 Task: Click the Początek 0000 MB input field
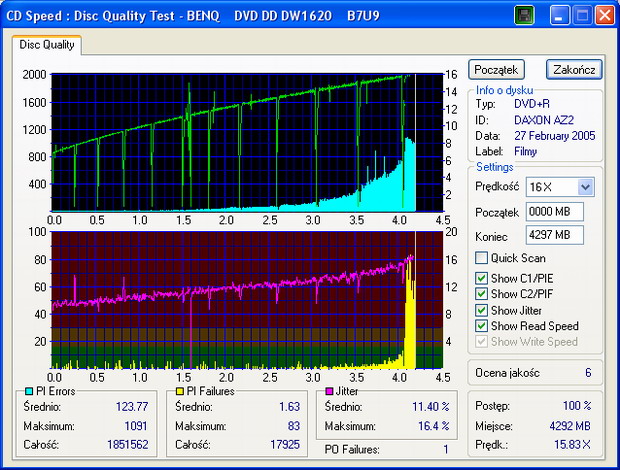(x=554, y=212)
